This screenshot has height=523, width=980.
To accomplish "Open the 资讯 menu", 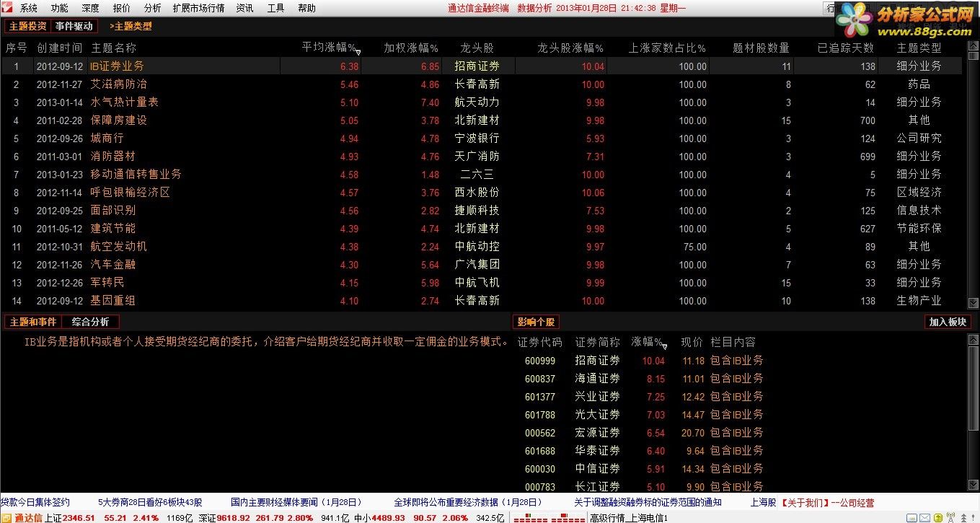I will (245, 9).
